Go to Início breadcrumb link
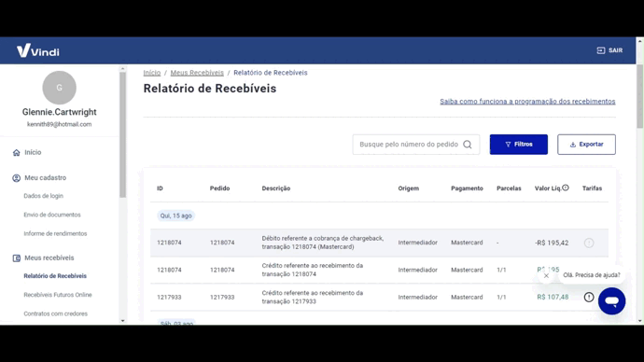Image resolution: width=644 pixels, height=362 pixels. pyautogui.click(x=152, y=73)
